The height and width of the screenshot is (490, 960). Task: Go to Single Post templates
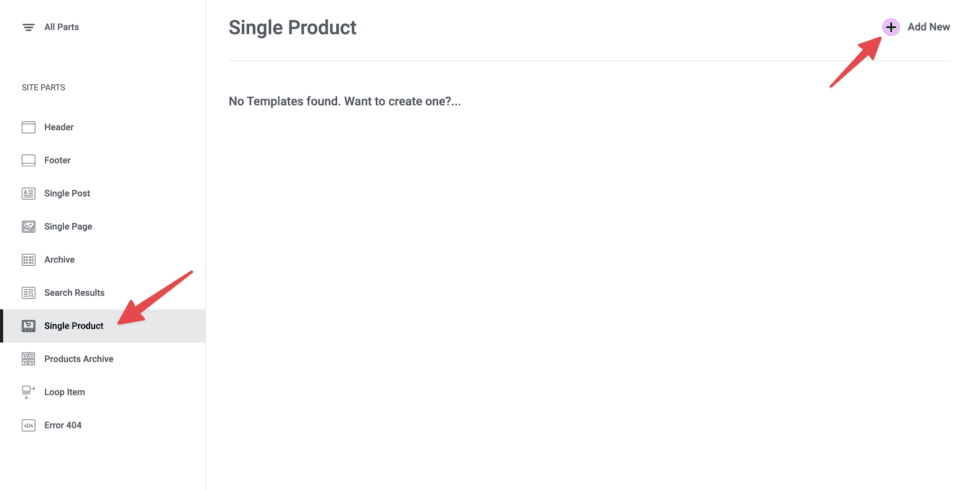(x=67, y=193)
